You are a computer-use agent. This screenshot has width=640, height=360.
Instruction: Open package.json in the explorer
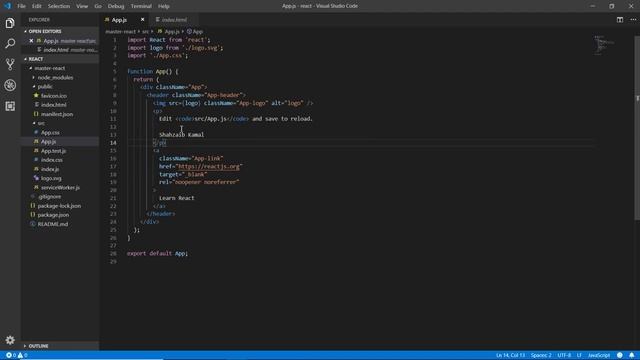click(53, 215)
